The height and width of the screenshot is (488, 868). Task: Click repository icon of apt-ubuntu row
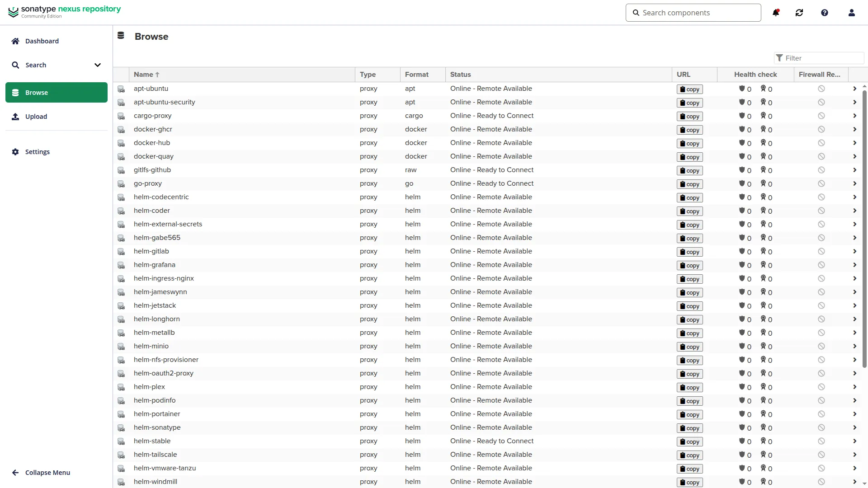click(x=121, y=89)
